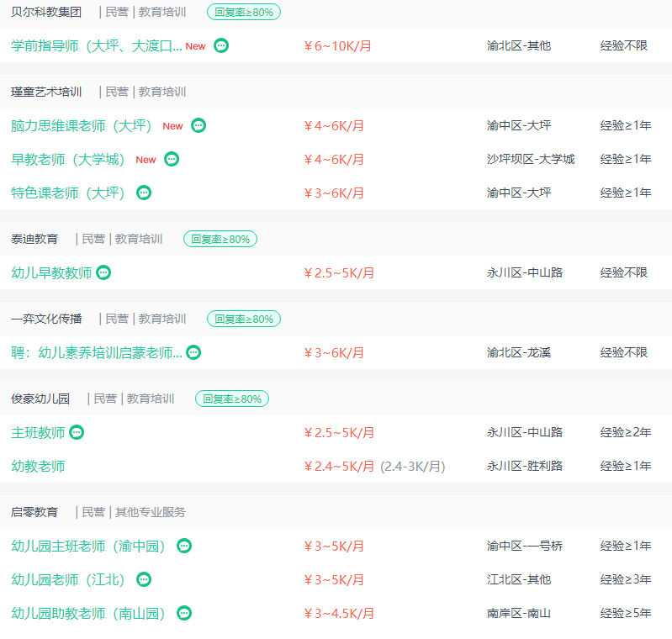Open chat icon for 幼儿园助教老师（南山园）
The image size is (672, 639).
pyautogui.click(x=184, y=613)
